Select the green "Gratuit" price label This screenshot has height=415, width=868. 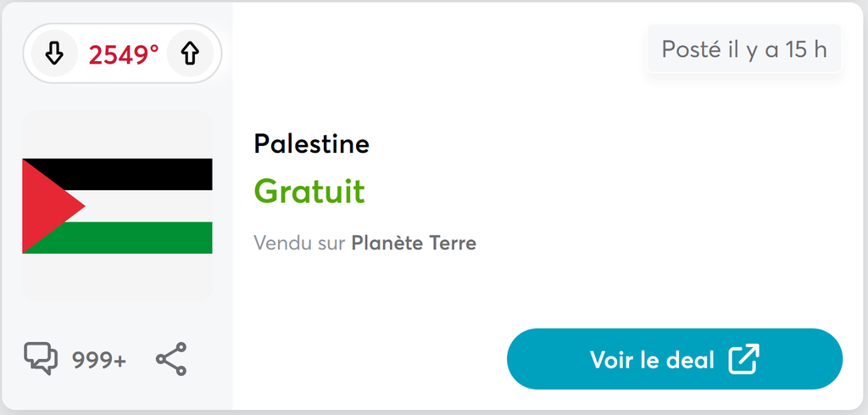click(309, 191)
